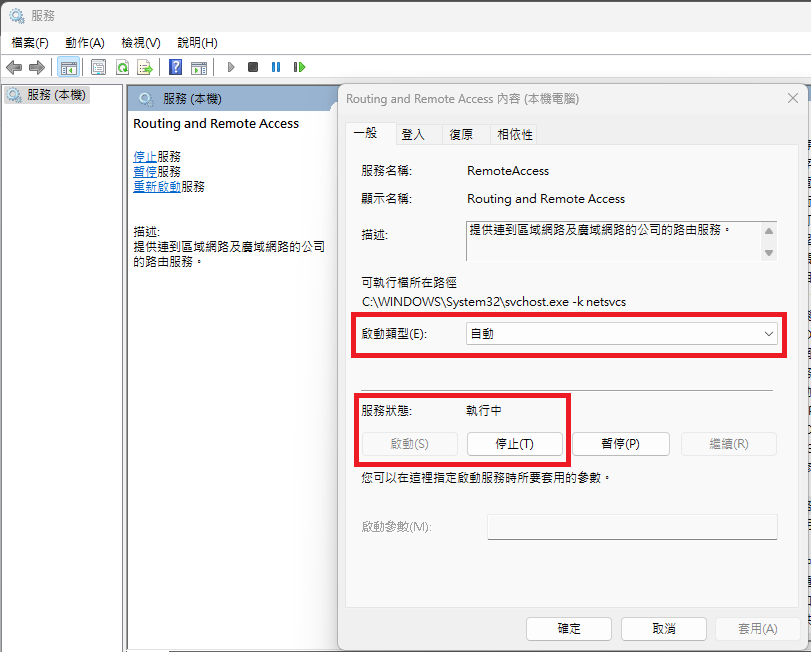Viewport: 811px width, 652px height.
Task: Click the greyed 繼續(R) button
Action: click(729, 444)
